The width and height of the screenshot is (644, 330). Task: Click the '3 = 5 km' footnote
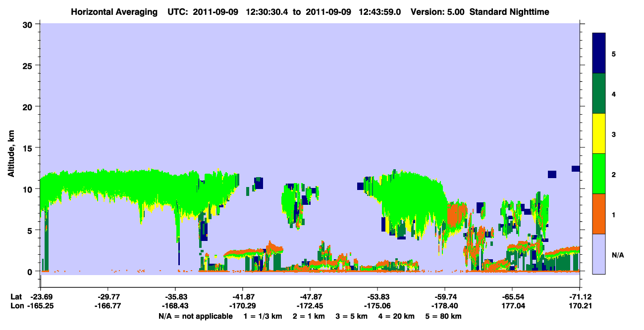coord(352,316)
